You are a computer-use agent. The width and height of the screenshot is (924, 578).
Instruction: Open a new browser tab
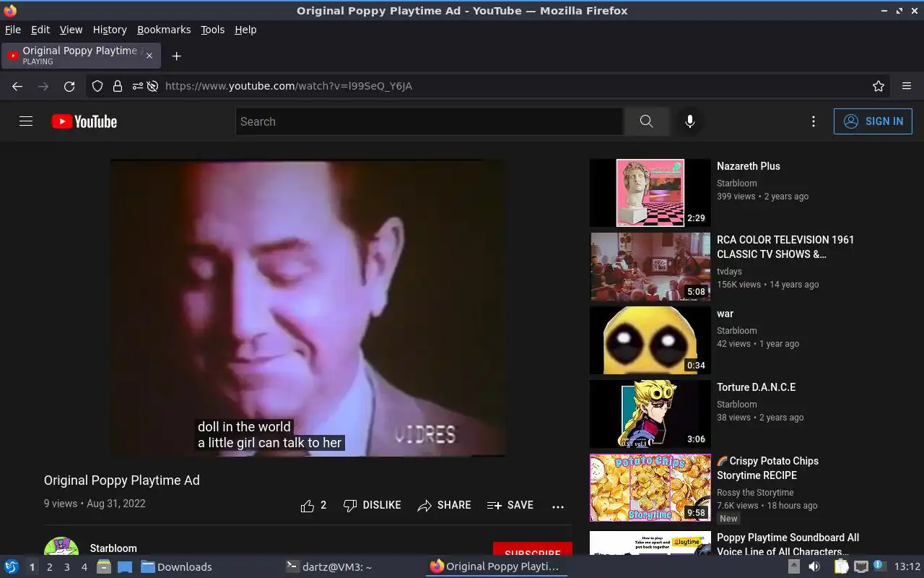[x=176, y=56]
